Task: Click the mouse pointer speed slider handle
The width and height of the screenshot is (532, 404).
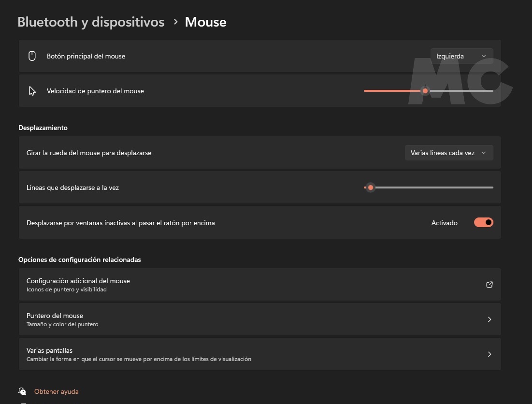Action: [425, 91]
